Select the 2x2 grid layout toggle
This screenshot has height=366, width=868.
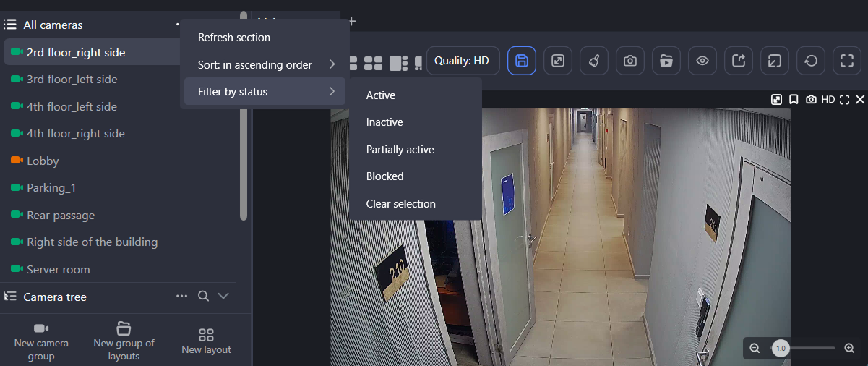373,64
